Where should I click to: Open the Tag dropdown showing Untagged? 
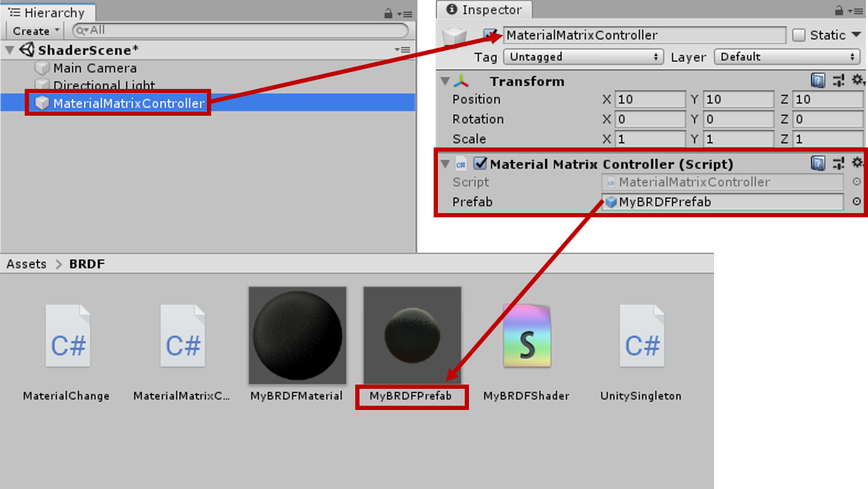point(583,57)
